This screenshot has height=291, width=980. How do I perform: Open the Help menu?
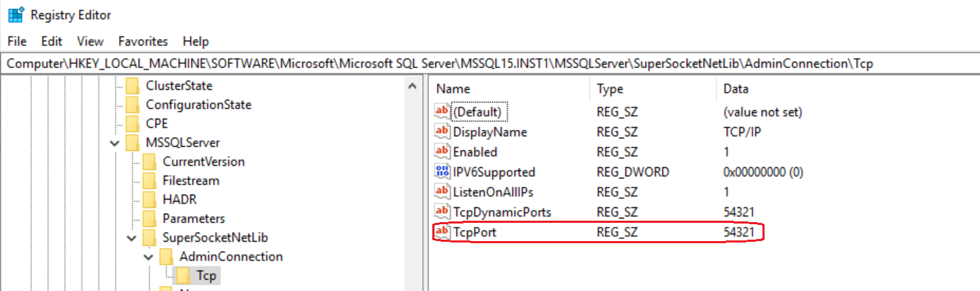pos(196,41)
